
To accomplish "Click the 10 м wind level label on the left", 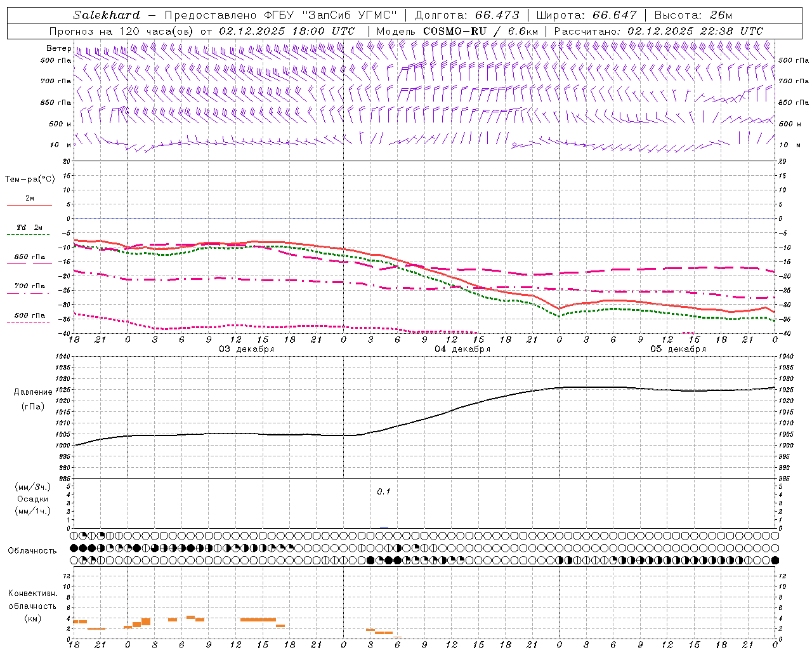I will pyautogui.click(x=60, y=145).
